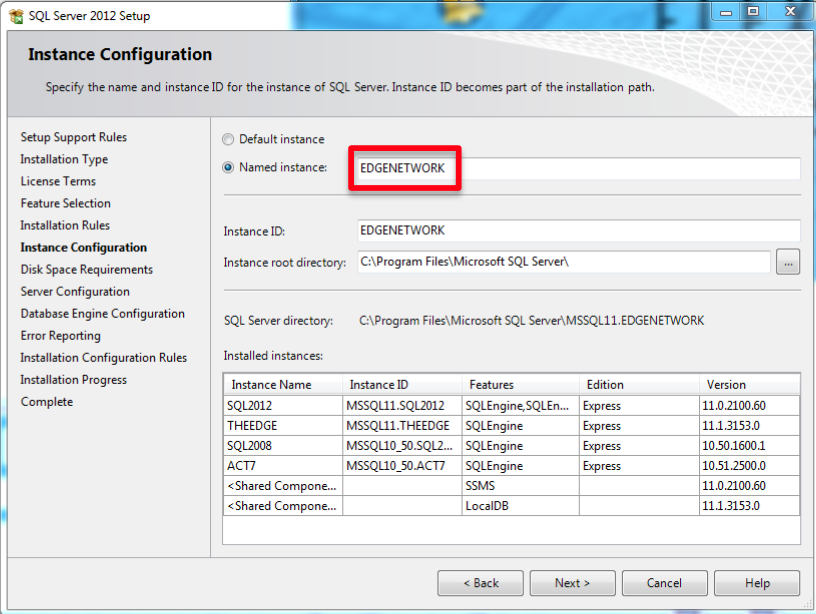This screenshot has width=816, height=614.
Task: Click the SQL Server directory path text
Action: (x=531, y=321)
